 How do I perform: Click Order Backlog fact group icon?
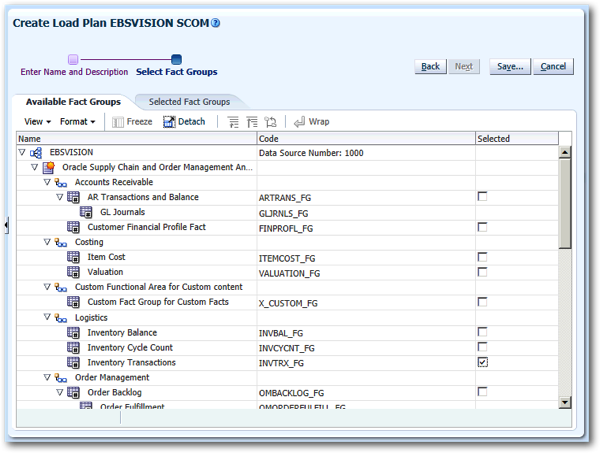click(x=73, y=393)
